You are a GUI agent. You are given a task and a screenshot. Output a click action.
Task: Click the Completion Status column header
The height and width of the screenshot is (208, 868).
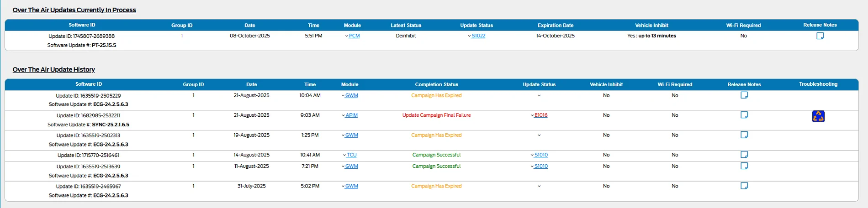pos(436,84)
